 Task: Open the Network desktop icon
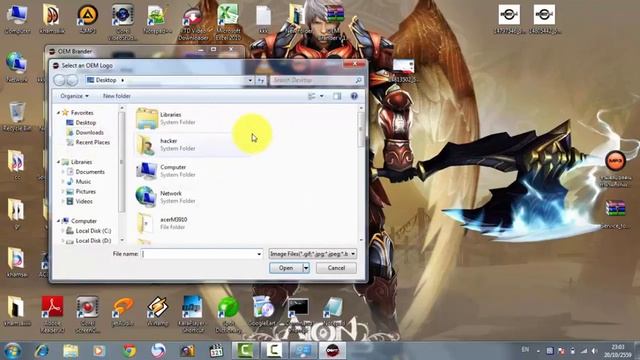[x=16, y=67]
